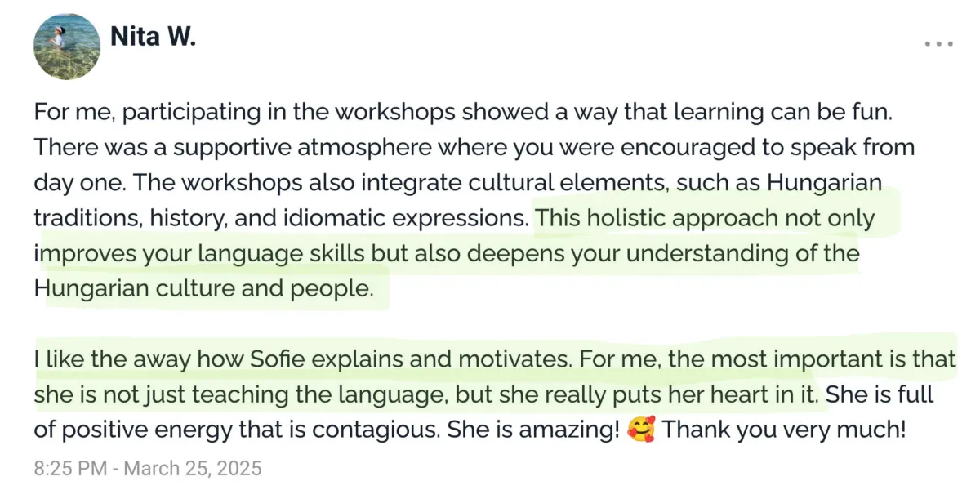Open the Nita W. author name
This screenshot has height=490, width=980.
(153, 36)
